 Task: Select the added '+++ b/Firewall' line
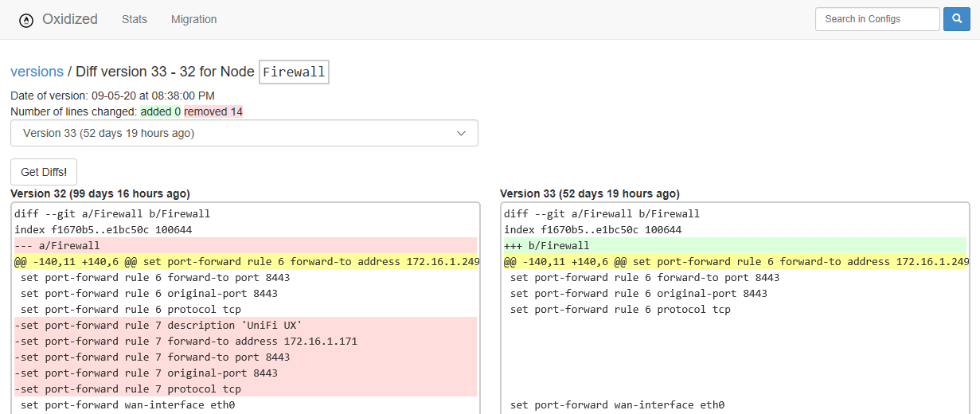pyautogui.click(x=735, y=245)
